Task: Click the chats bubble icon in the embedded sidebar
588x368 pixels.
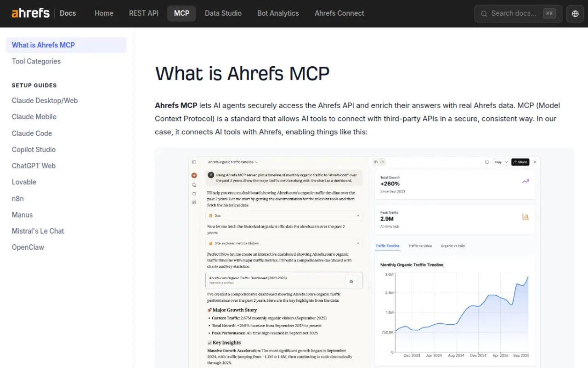Action: pyautogui.click(x=194, y=185)
